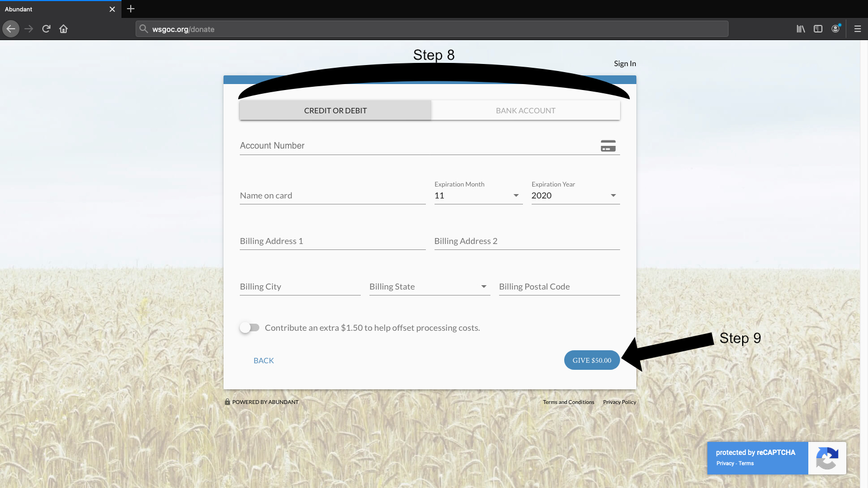
Task: Click the Name on card field
Action: (x=332, y=196)
